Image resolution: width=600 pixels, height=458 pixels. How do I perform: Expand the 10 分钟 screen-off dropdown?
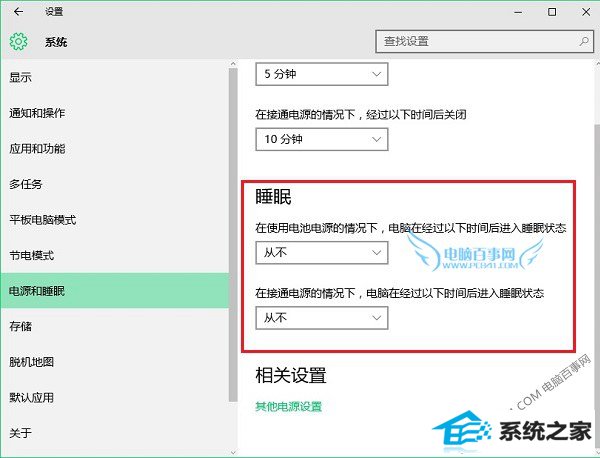click(x=322, y=139)
